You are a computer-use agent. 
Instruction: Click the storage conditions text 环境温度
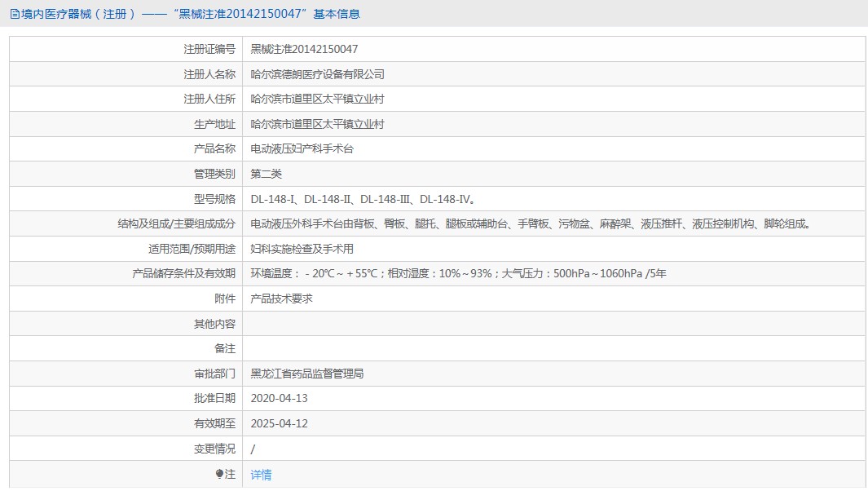458,274
